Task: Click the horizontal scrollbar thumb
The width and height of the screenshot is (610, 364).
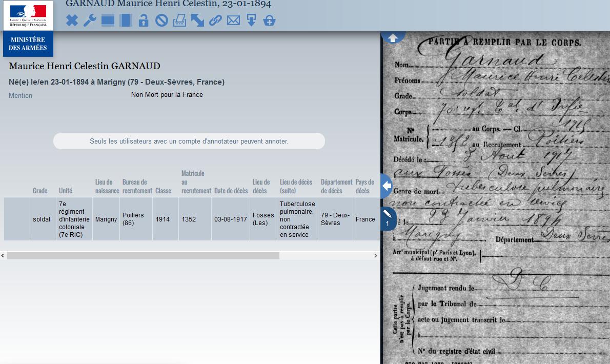Action: [x=143, y=255]
